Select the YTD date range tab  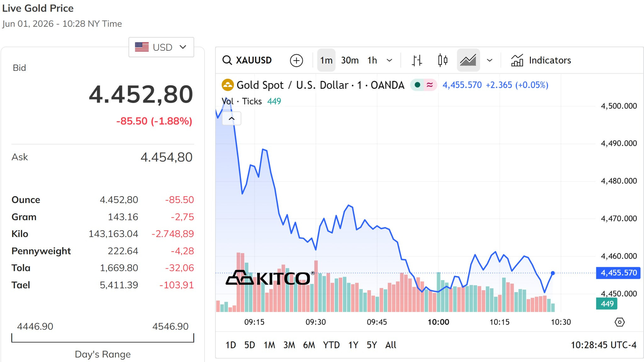331,345
